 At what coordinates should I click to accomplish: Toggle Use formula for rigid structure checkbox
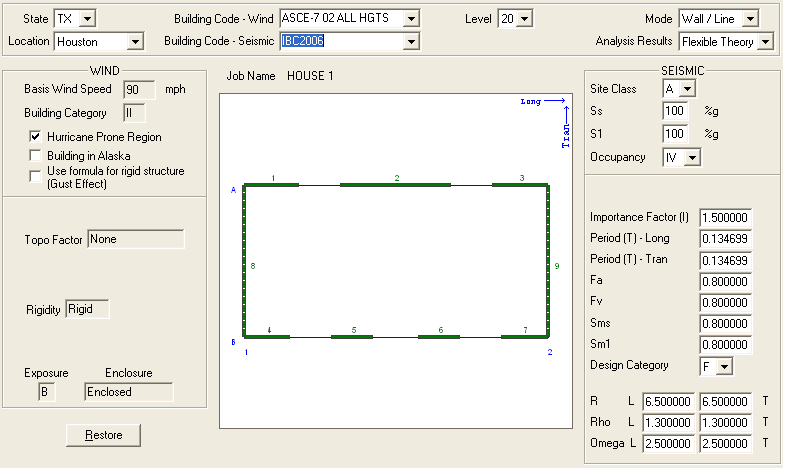(x=37, y=172)
